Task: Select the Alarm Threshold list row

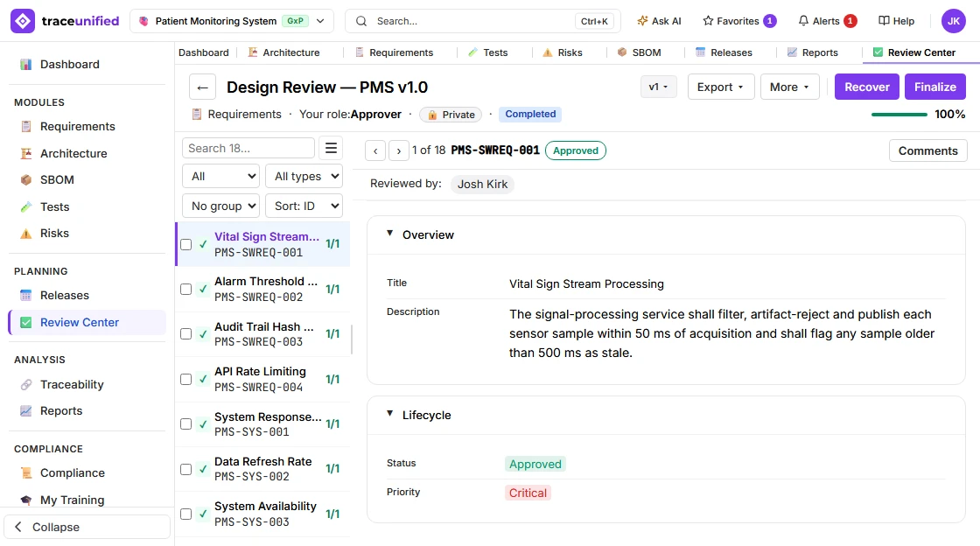Action: 263,290
